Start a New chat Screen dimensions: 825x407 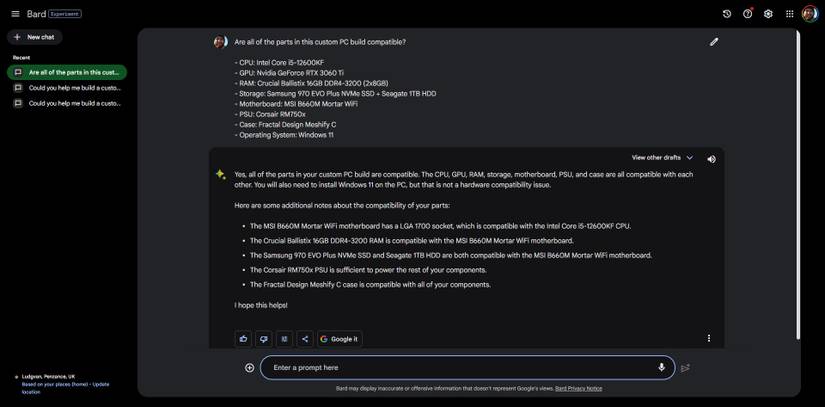pyautogui.click(x=35, y=37)
